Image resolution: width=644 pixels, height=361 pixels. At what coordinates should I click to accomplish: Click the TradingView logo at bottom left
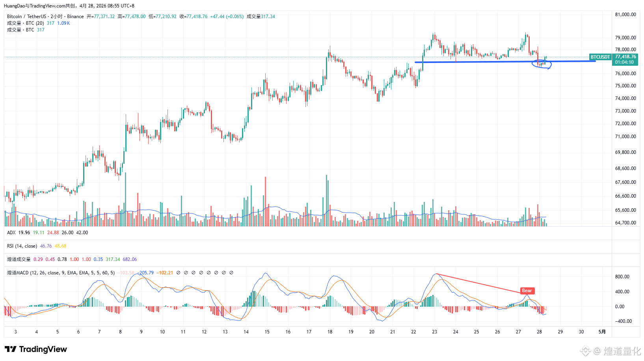click(36, 349)
